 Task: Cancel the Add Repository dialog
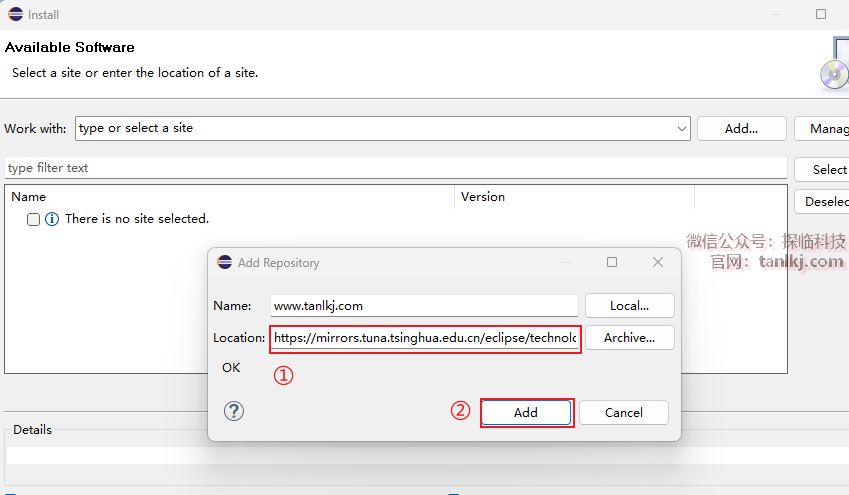point(624,412)
